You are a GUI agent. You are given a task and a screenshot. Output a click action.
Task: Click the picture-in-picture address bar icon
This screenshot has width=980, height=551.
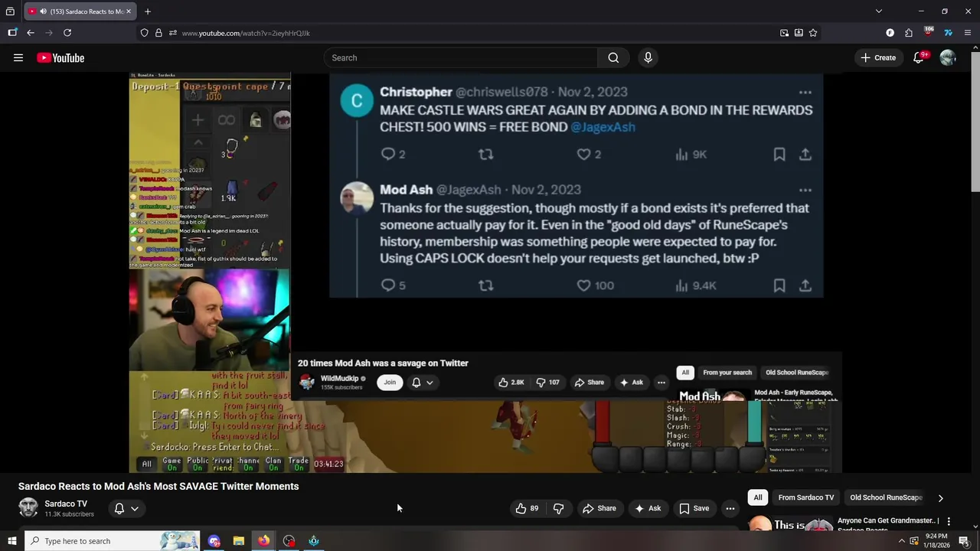click(x=784, y=33)
